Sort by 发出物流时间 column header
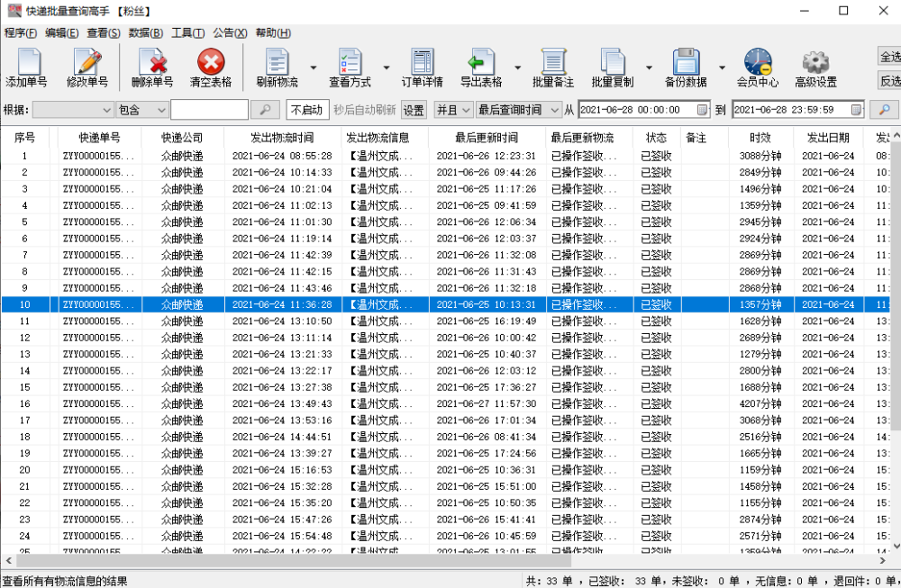The width and height of the screenshot is (901, 588). (282, 138)
